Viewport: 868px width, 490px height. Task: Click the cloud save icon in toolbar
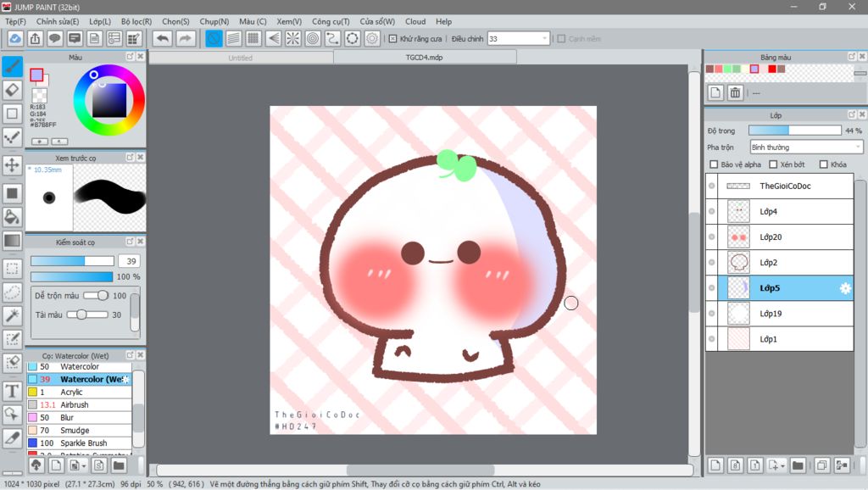[15, 38]
